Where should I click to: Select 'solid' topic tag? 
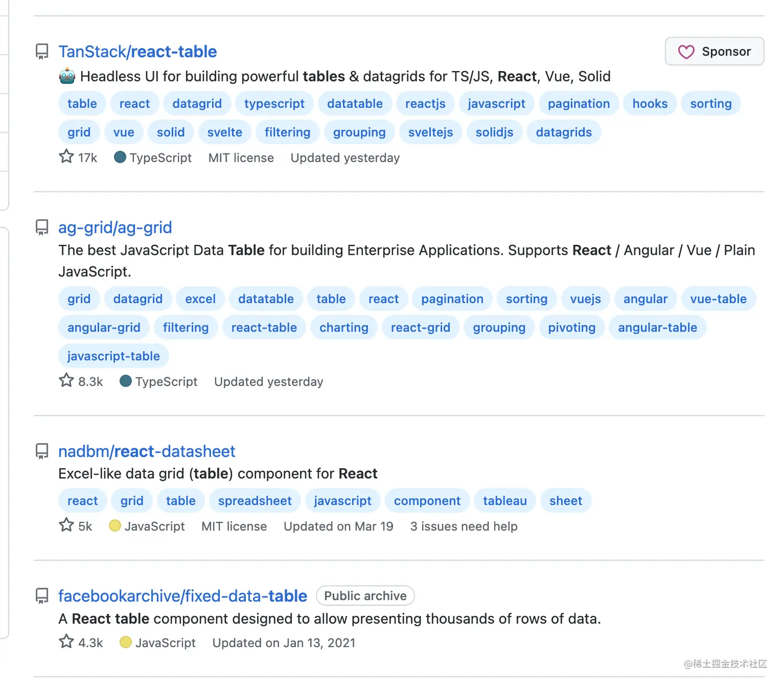(x=171, y=132)
